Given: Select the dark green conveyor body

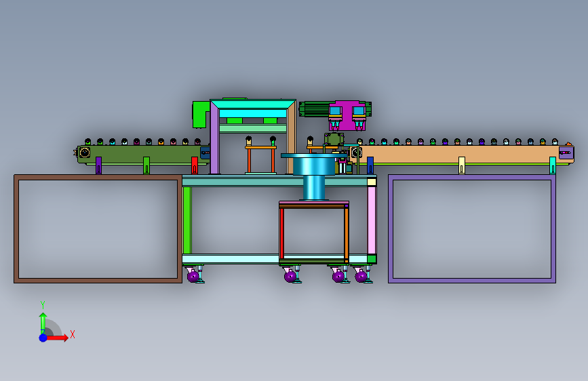Looking at the screenshot, I should coord(142,154).
